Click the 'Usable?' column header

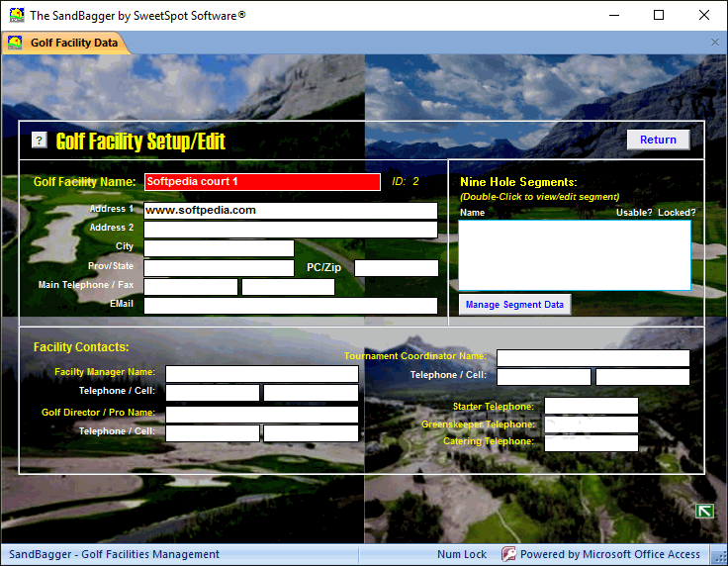click(x=634, y=212)
